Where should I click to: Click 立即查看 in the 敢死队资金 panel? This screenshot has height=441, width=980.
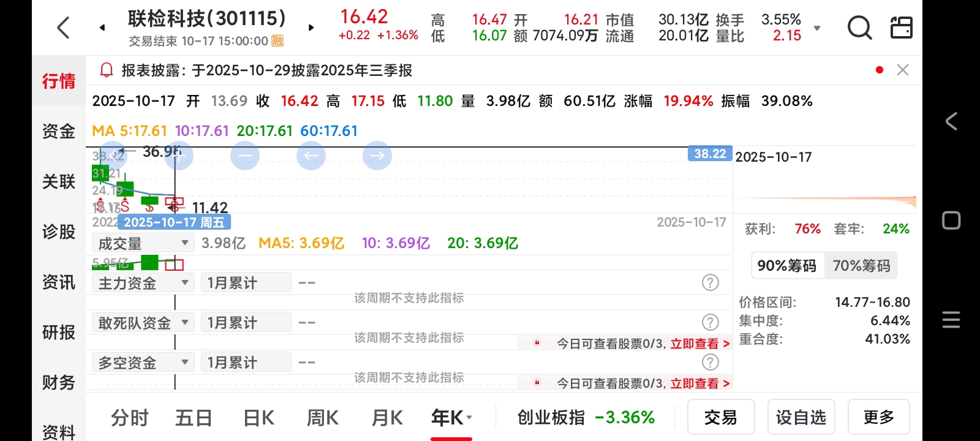click(700, 344)
